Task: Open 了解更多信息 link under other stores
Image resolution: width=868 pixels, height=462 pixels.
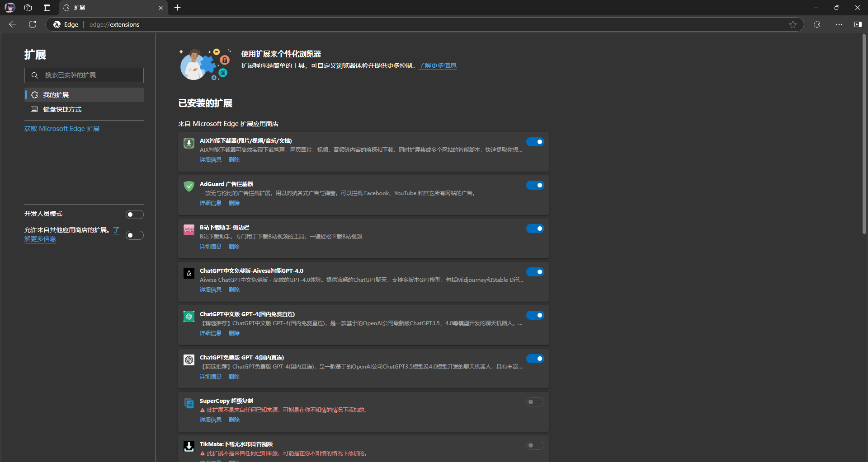Action: 40,239
